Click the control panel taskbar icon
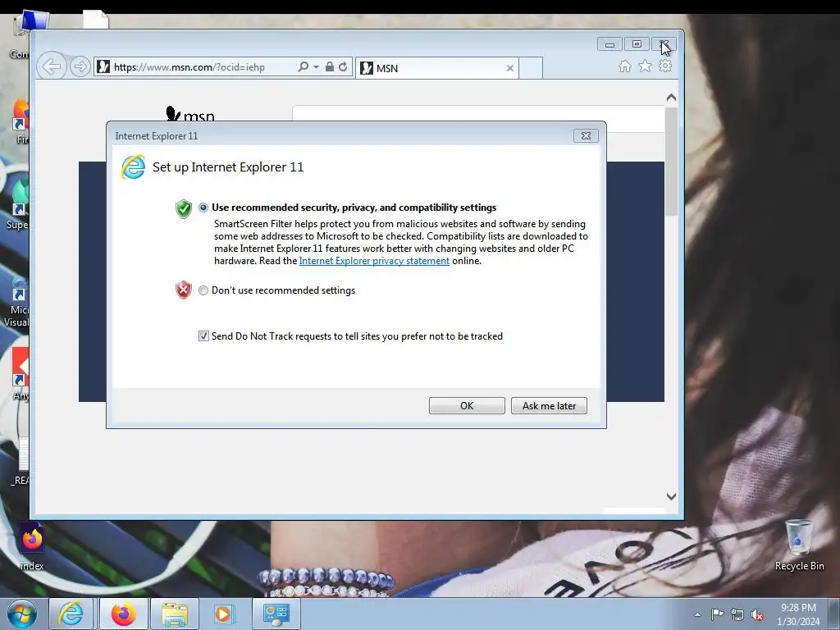840x630 pixels. pos(276,614)
